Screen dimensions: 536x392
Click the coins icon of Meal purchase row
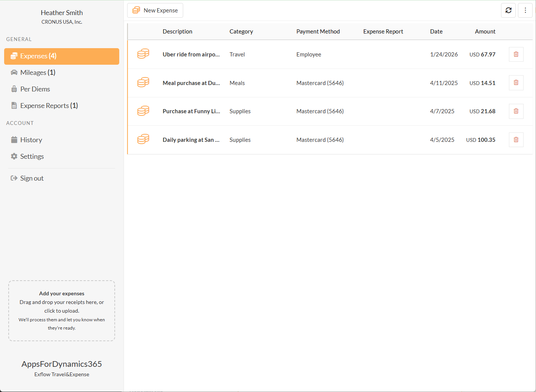point(143,83)
